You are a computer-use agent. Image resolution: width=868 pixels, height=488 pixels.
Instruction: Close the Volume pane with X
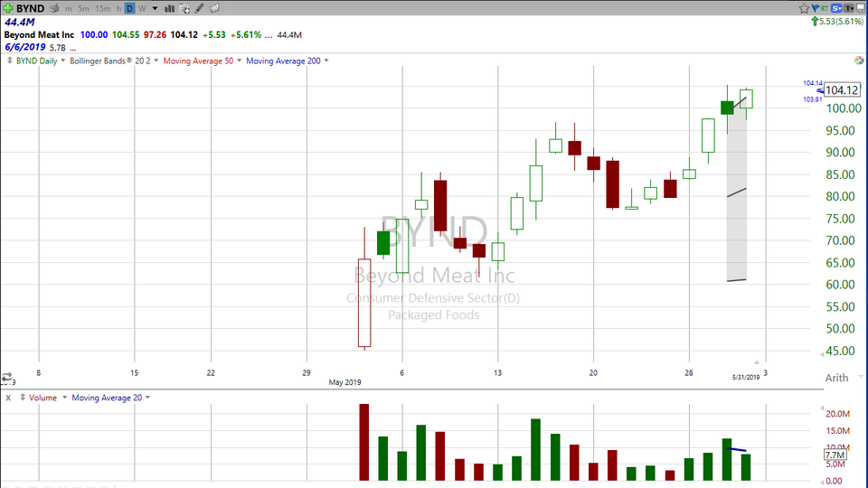pos(8,398)
